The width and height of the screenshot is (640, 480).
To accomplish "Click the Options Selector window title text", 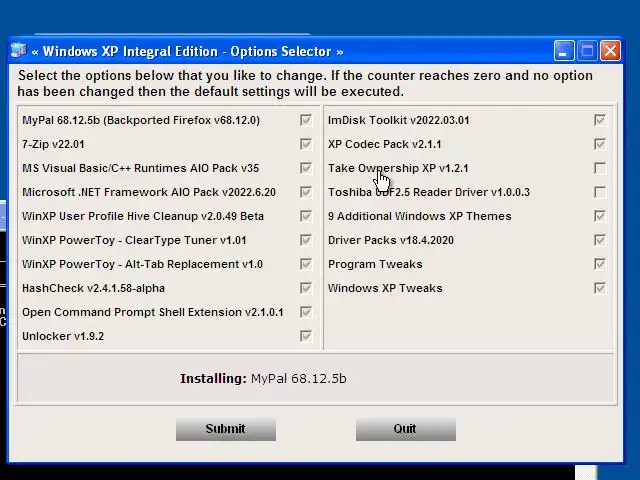I will point(187,51).
